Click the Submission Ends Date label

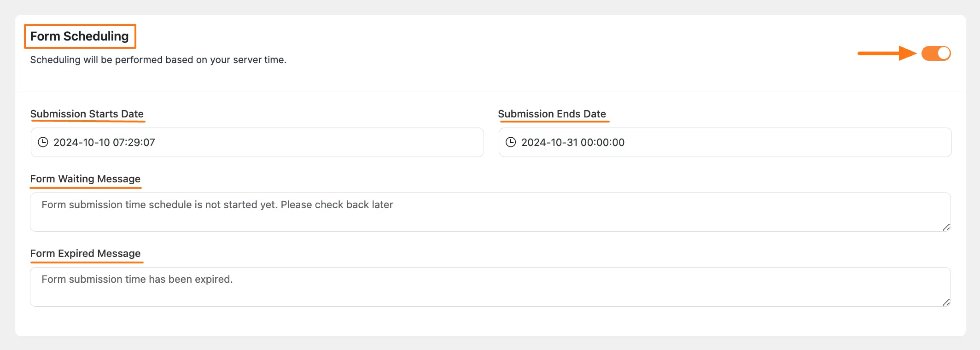point(553,114)
